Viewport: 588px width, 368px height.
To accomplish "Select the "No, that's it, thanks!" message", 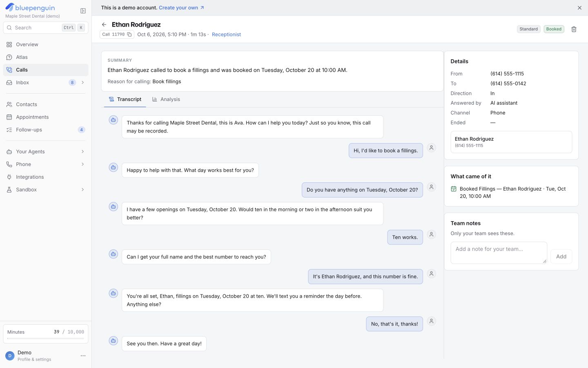I will tap(394, 324).
